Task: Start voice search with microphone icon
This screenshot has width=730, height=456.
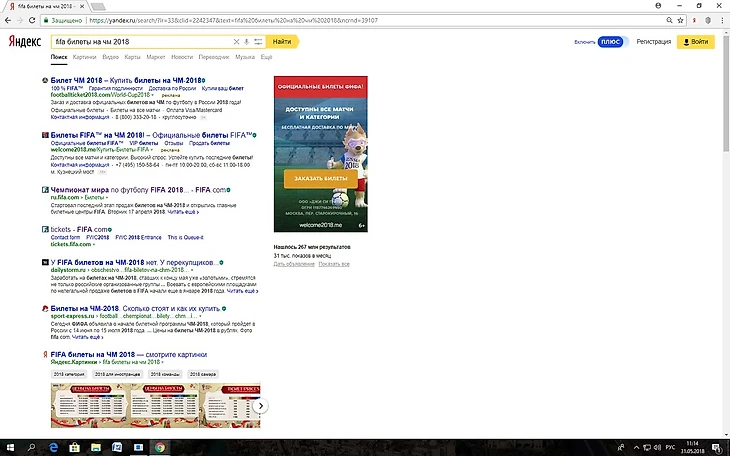Action: (246, 41)
